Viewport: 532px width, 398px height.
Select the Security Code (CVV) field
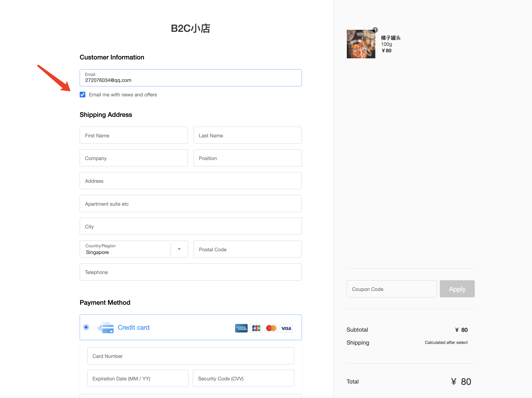point(243,378)
